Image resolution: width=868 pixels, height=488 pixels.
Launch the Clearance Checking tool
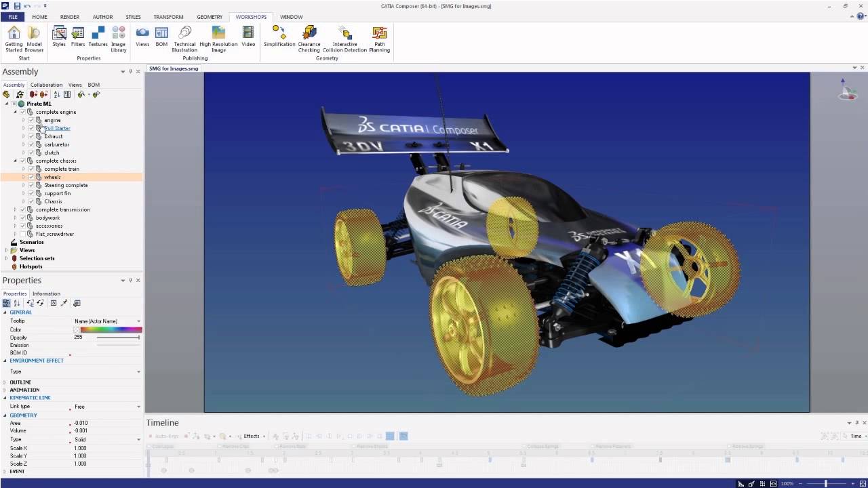coord(309,39)
